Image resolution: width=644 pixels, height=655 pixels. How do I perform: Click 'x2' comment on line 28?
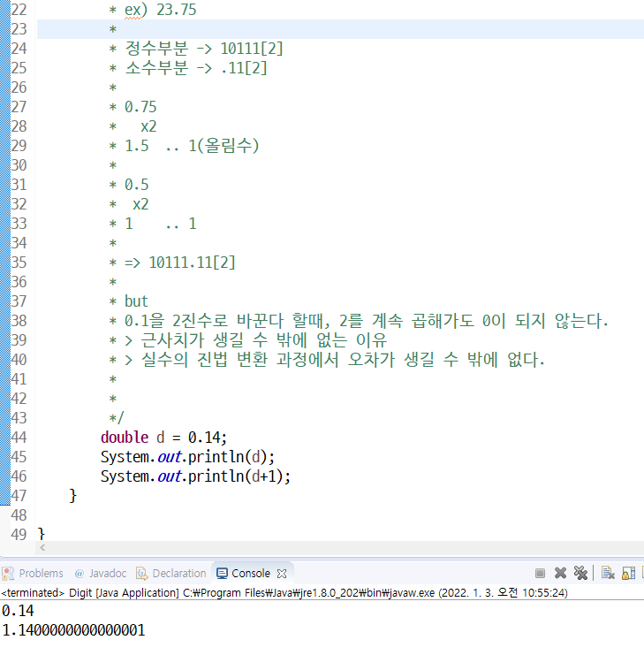coord(148,126)
